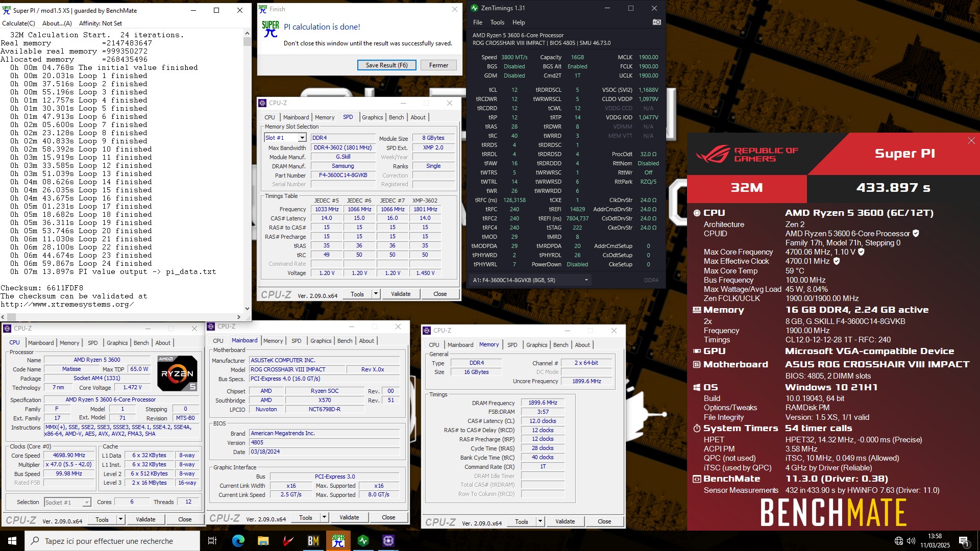Open the Tools arrow dropdown in CPU-Z SPD window
The image size is (980, 551).
376,294
